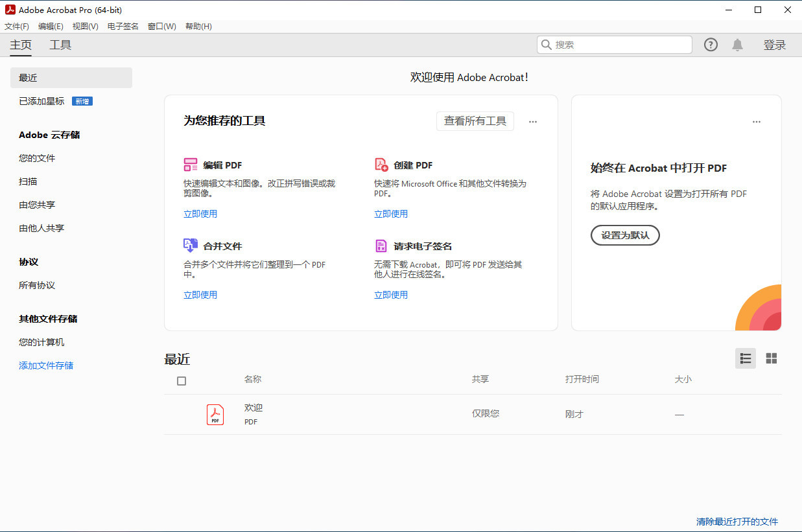The image size is (802, 532).
Task: Open the notification bell icon
Action: click(737, 44)
